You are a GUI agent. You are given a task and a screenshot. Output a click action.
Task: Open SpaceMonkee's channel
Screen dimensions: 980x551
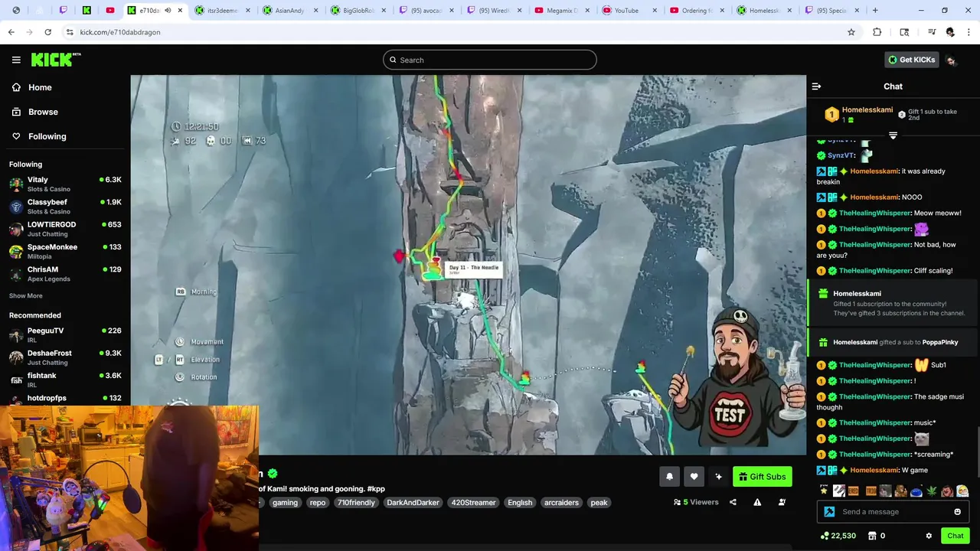(65, 252)
